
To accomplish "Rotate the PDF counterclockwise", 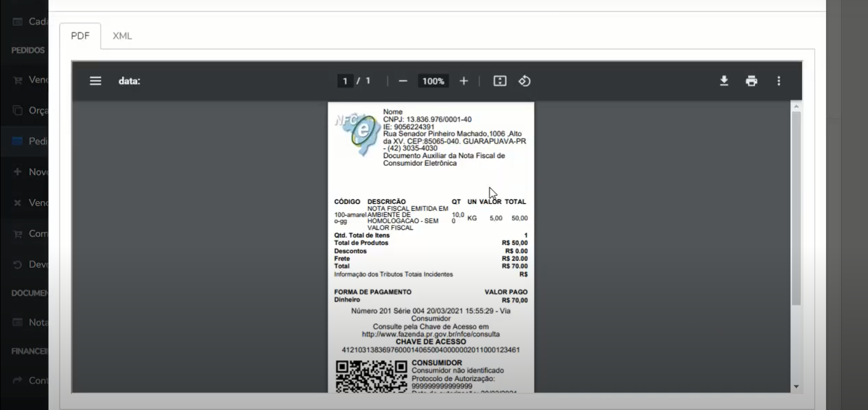I will point(524,81).
